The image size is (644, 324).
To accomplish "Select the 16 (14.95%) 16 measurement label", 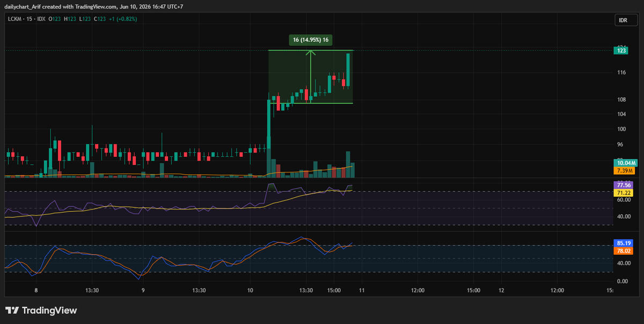I will coord(311,40).
